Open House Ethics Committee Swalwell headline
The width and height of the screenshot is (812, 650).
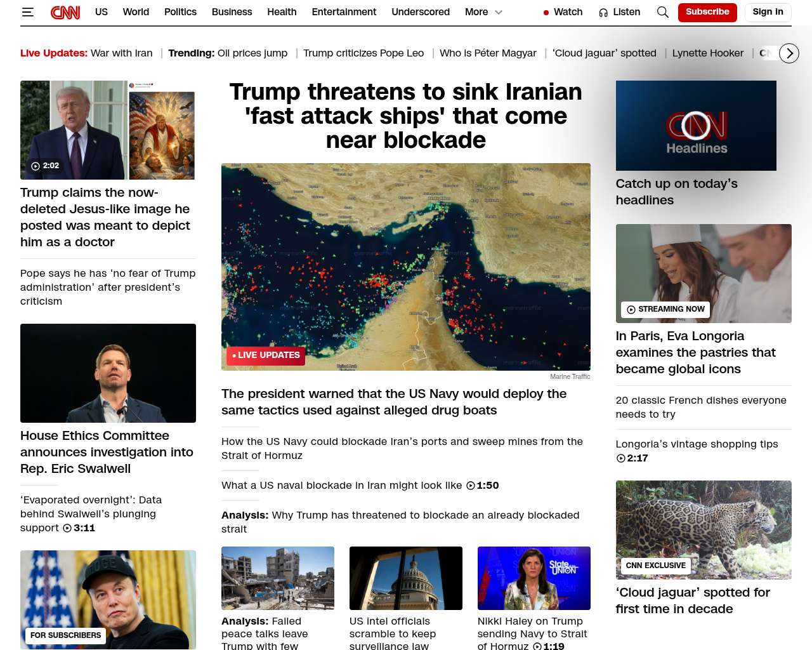tap(107, 453)
